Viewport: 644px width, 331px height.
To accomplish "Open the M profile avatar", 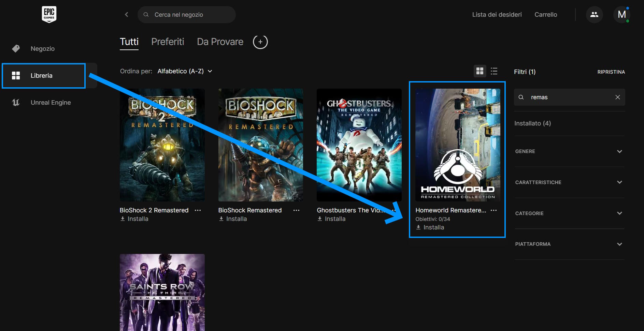I will 622,15.
